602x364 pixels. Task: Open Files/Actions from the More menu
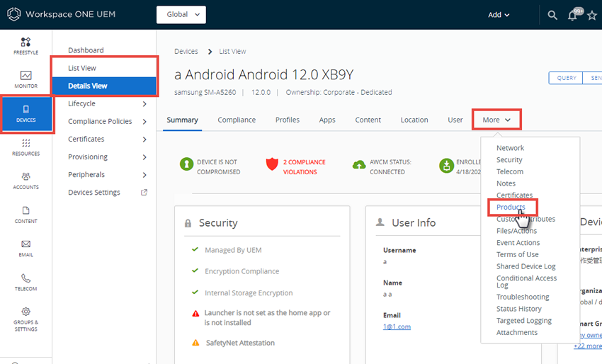pyautogui.click(x=516, y=231)
